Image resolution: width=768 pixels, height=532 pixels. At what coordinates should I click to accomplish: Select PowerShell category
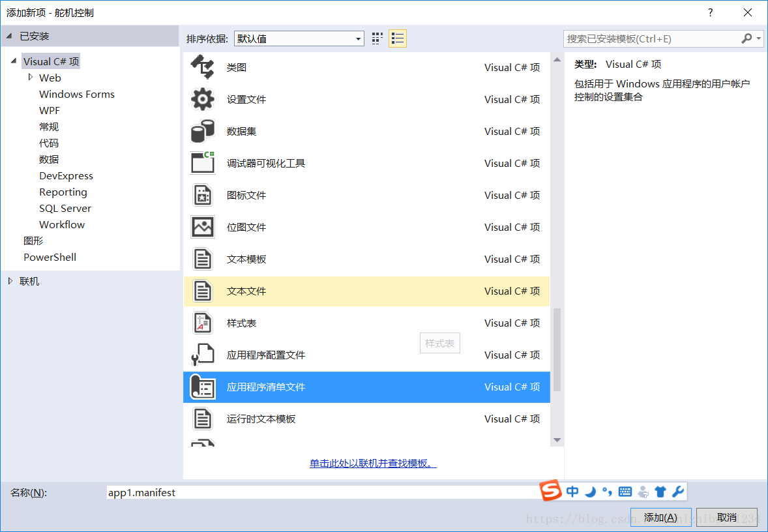coord(50,257)
